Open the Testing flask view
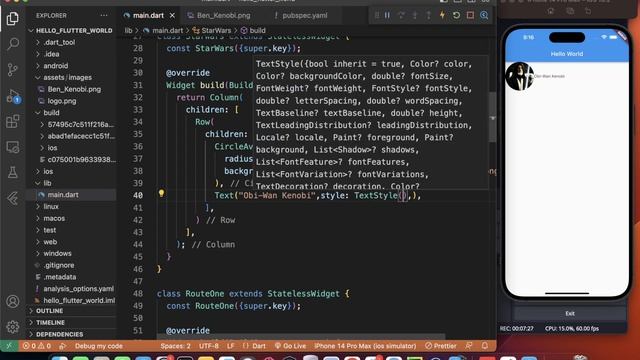This screenshot has height=360, width=640. pyautogui.click(x=13, y=172)
